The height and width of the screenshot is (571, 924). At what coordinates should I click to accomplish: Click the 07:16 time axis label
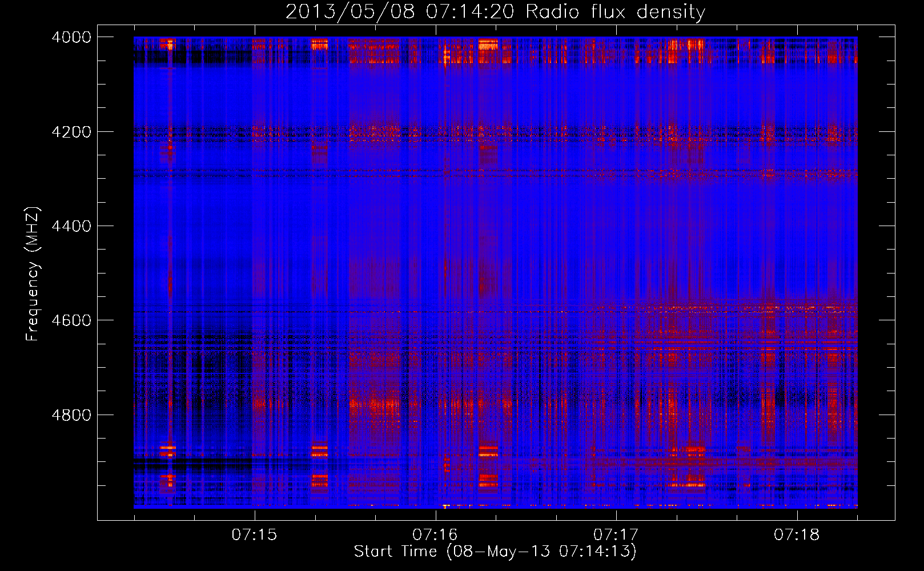pos(435,534)
